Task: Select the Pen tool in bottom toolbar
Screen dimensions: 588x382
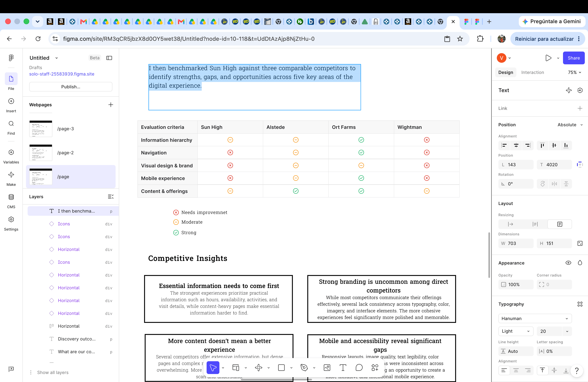Action: click(x=304, y=368)
